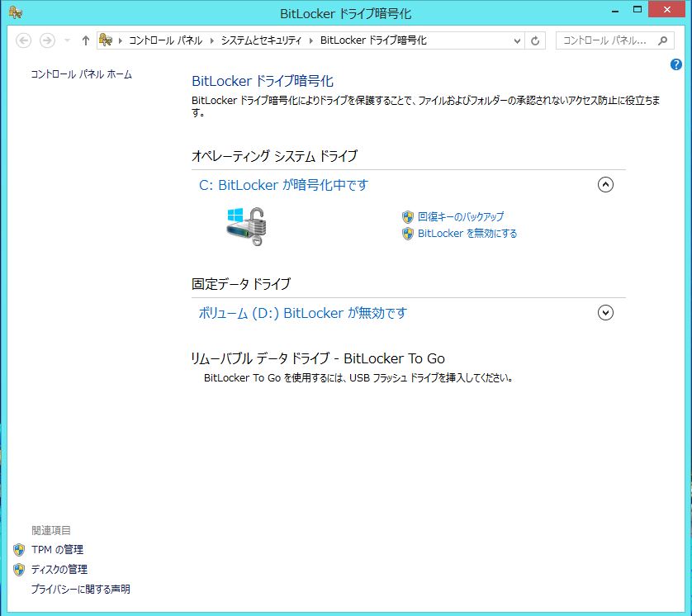This screenshot has width=692, height=616.
Task: Select the BitLocker ドライブ暗号化 breadcrumb
Action: [373, 40]
